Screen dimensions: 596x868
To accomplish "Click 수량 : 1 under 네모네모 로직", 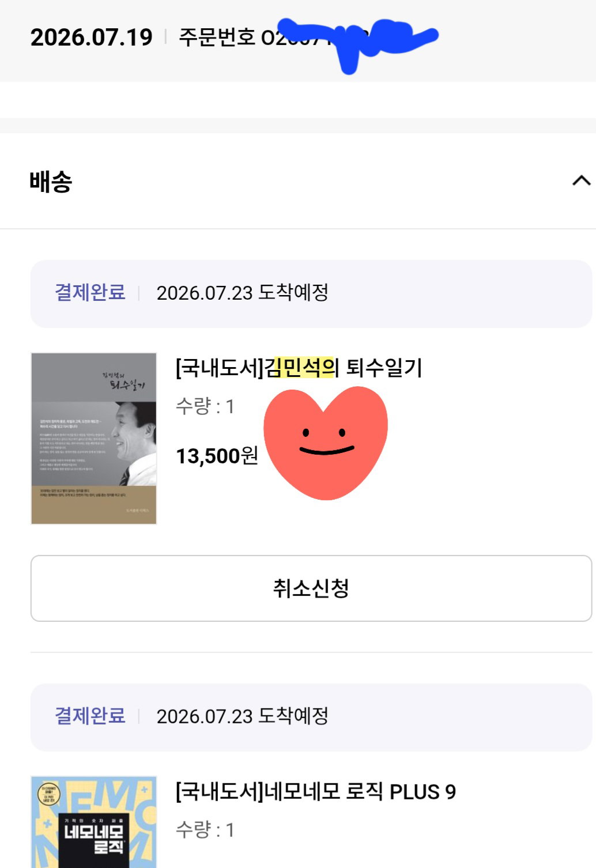I will tap(205, 830).
